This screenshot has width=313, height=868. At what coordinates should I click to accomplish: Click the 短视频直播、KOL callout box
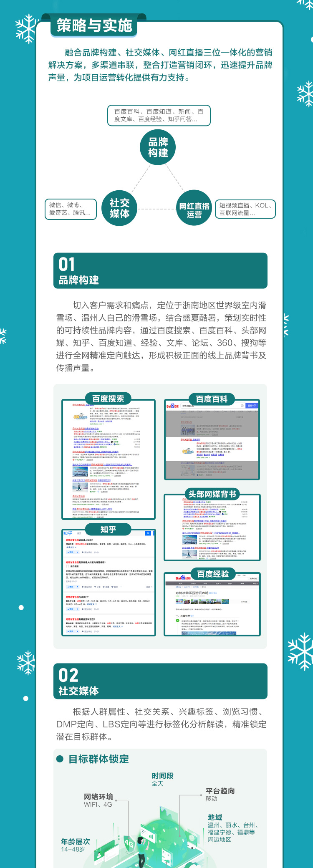245,209
